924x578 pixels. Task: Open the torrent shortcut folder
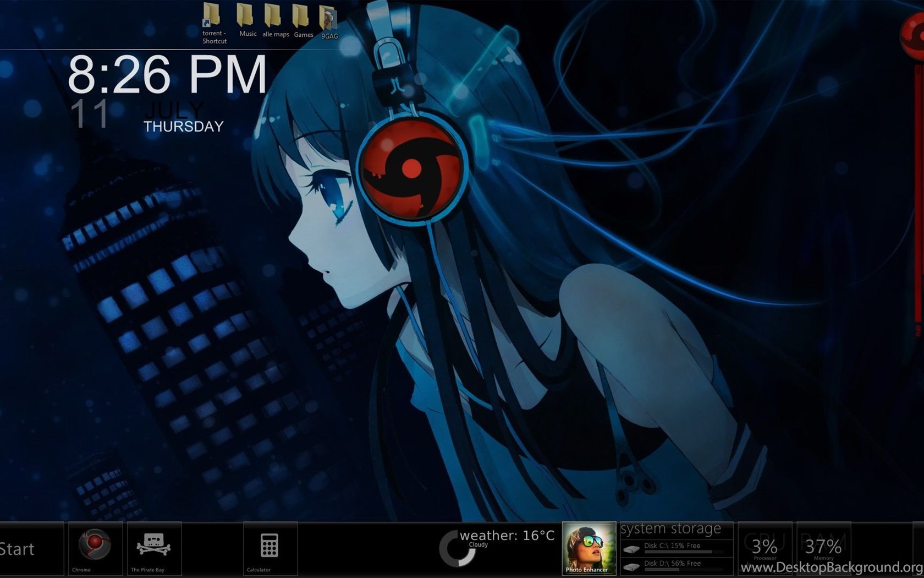213,17
